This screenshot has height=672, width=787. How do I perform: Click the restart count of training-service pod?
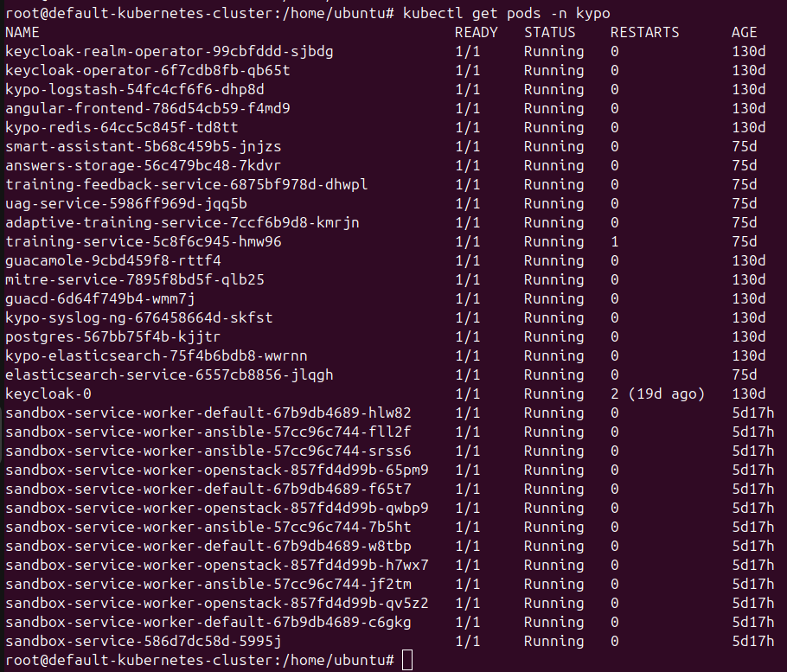tap(615, 242)
